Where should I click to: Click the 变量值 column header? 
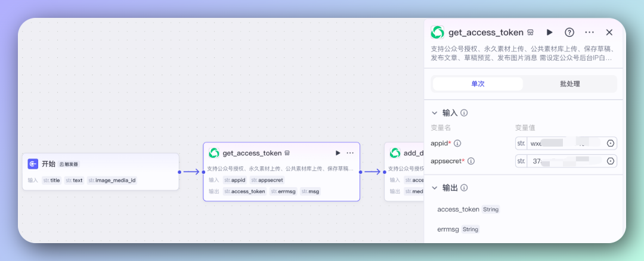point(525,128)
